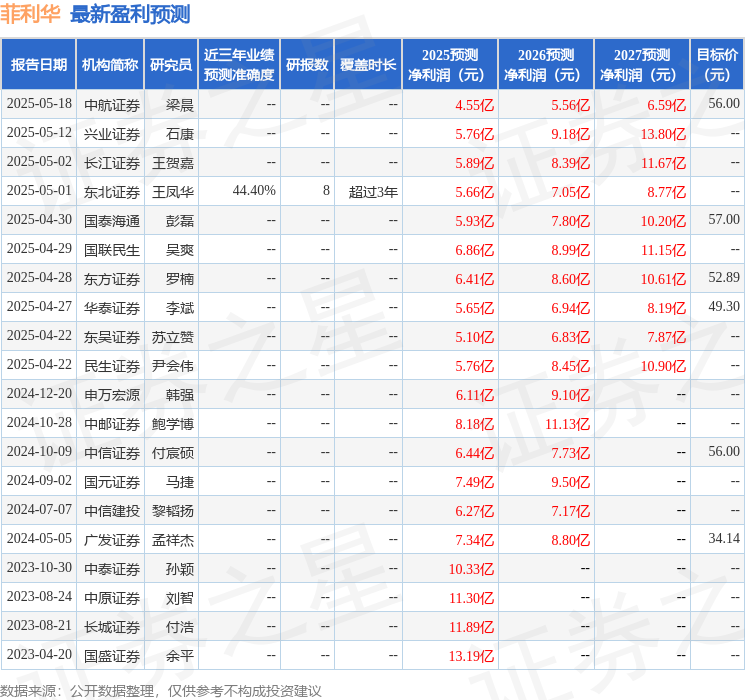Select 中信证券 institution cell
This screenshot has width=745, height=700.
[x=112, y=453]
